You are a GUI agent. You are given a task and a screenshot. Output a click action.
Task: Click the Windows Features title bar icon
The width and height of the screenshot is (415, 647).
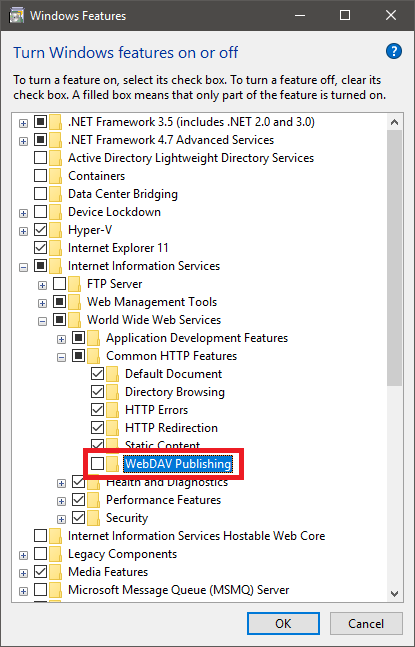pos(17,16)
